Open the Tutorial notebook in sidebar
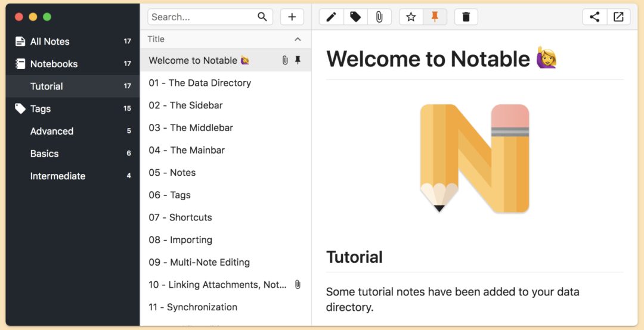This screenshot has height=330, width=644. click(x=47, y=86)
